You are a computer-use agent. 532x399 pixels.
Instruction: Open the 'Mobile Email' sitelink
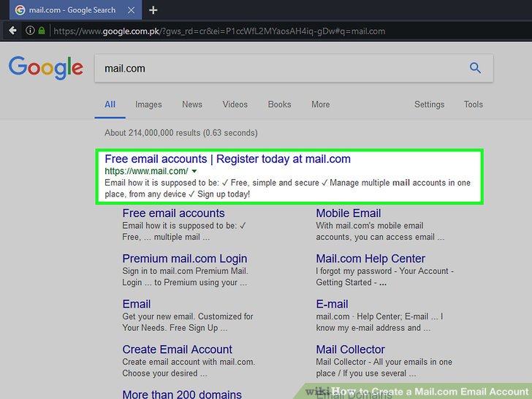click(349, 213)
